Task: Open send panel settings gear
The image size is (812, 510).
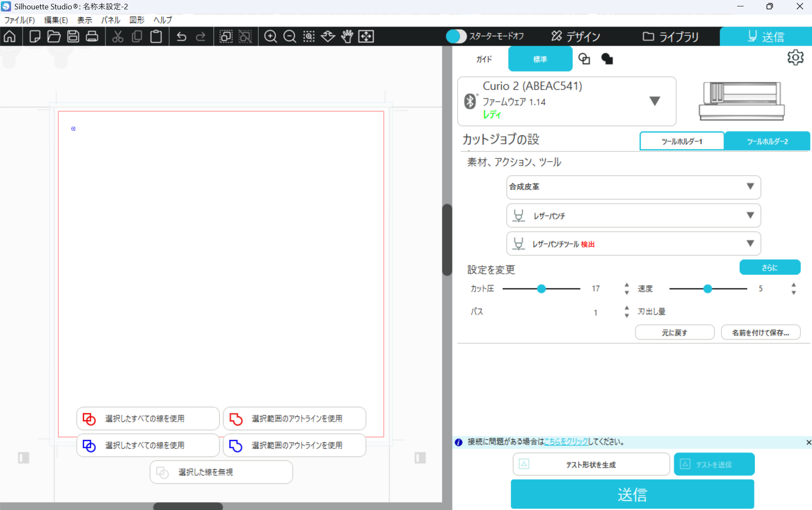Action: (x=795, y=57)
